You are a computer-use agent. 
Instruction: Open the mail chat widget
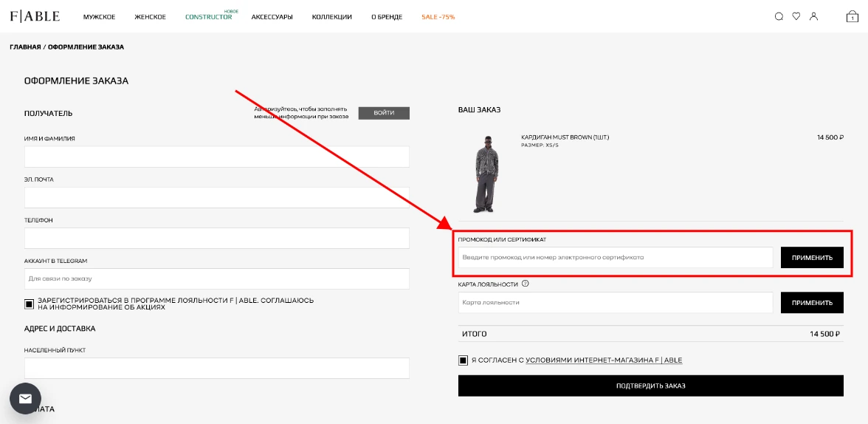click(25, 398)
